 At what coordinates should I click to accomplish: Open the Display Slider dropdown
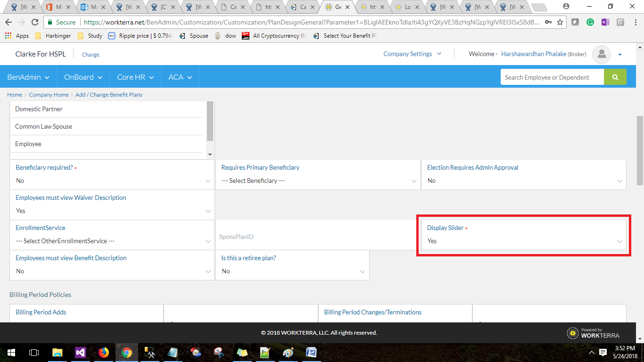[524, 241]
